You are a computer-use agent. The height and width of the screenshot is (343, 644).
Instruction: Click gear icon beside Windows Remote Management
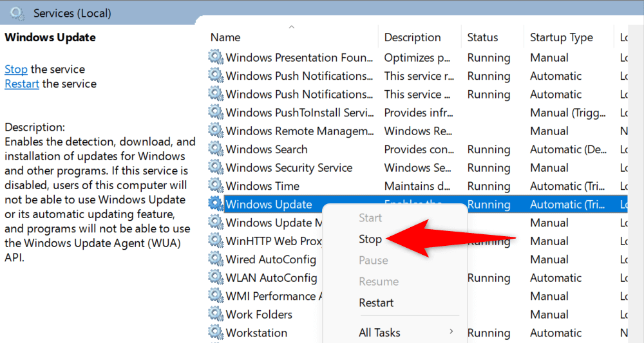216,131
